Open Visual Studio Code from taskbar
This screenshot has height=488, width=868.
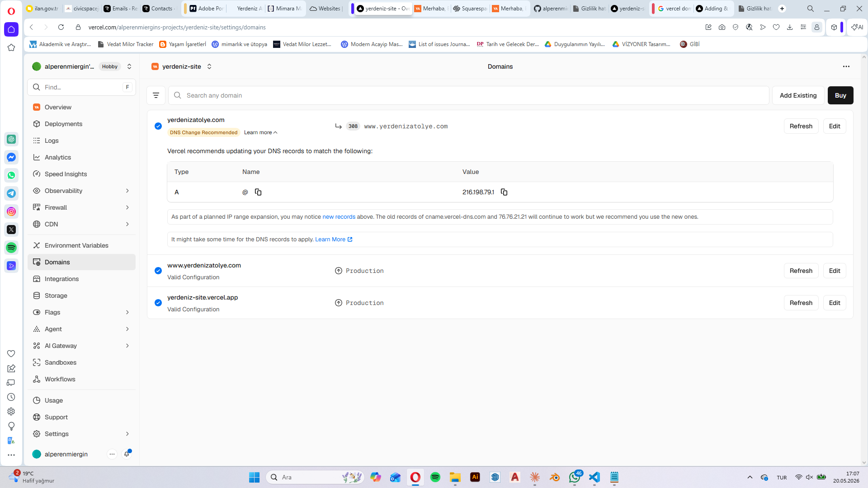click(594, 477)
